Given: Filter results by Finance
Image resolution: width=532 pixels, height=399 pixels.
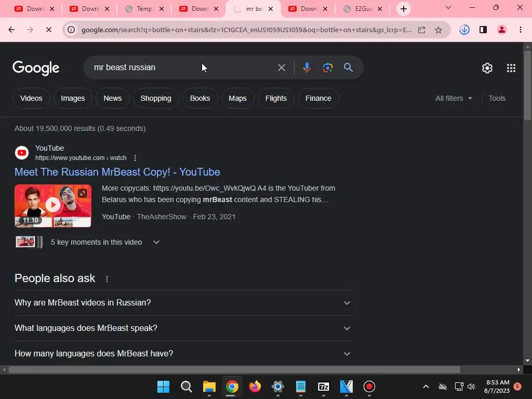Looking at the screenshot, I should click(x=318, y=98).
